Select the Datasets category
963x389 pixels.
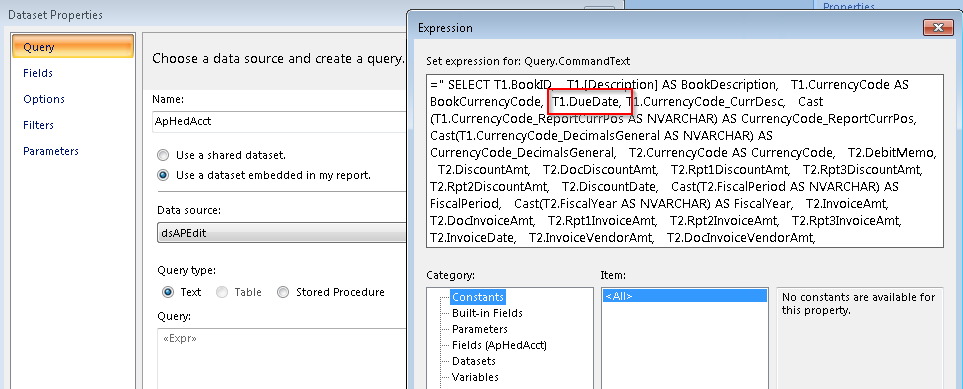click(x=474, y=361)
